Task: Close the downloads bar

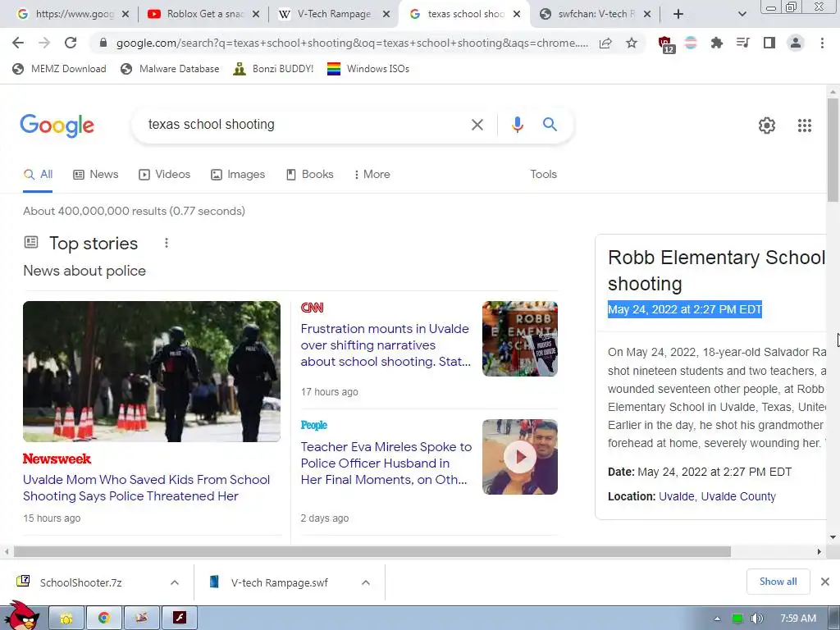Action: tap(825, 582)
